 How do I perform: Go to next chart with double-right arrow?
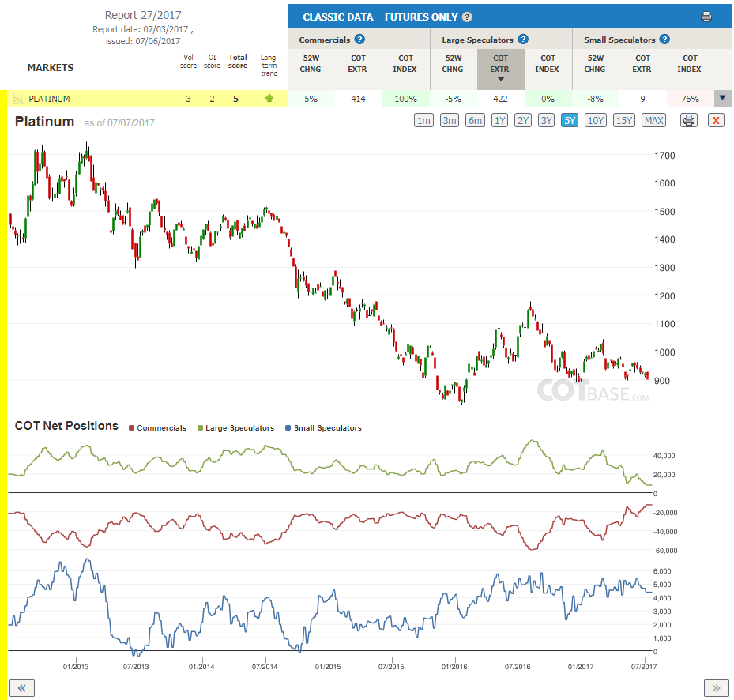tap(716, 688)
